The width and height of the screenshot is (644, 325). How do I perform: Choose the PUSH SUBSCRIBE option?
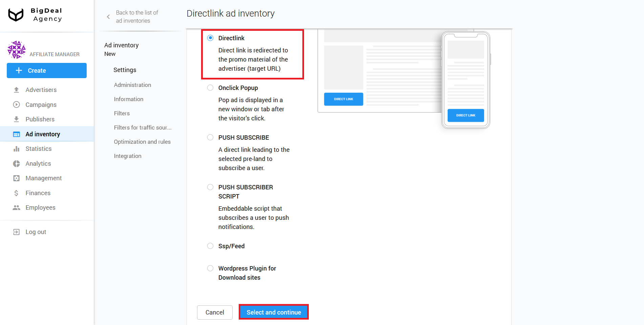[210, 137]
